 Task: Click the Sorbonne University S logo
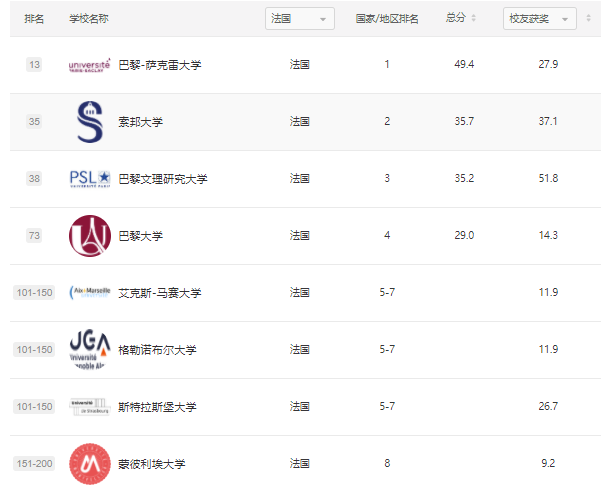[90, 122]
